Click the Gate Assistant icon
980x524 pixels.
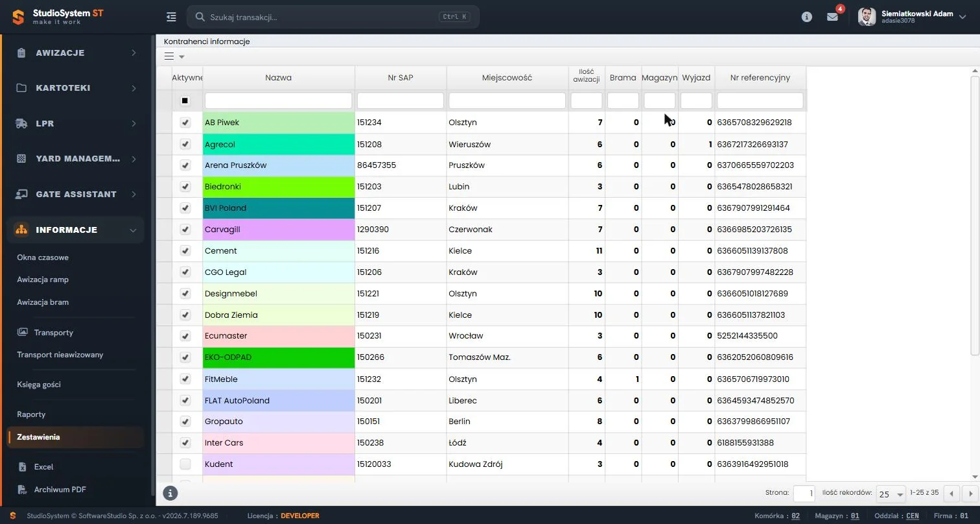point(21,194)
